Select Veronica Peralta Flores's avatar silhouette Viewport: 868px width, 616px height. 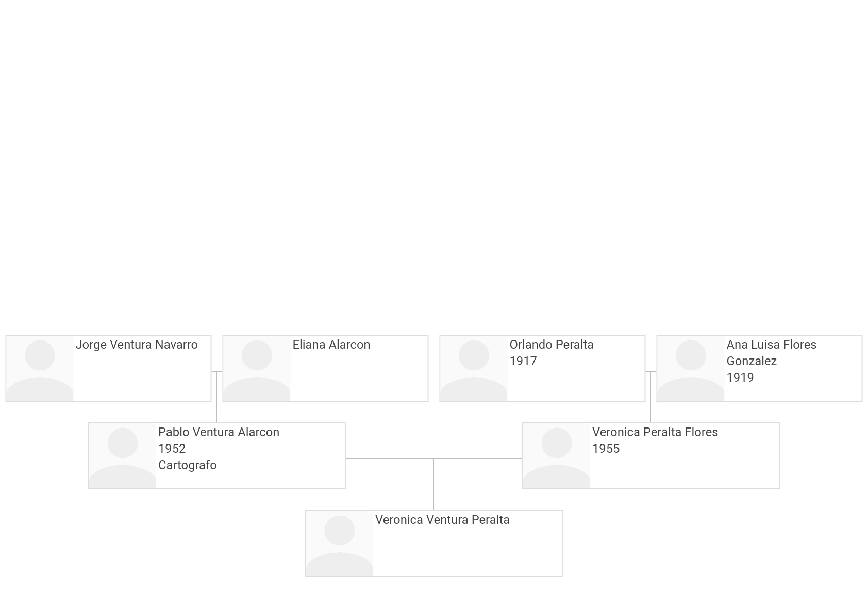point(557,456)
